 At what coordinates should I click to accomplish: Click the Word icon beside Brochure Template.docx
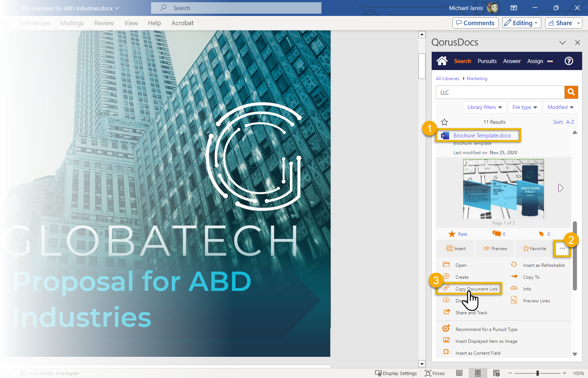pos(445,136)
